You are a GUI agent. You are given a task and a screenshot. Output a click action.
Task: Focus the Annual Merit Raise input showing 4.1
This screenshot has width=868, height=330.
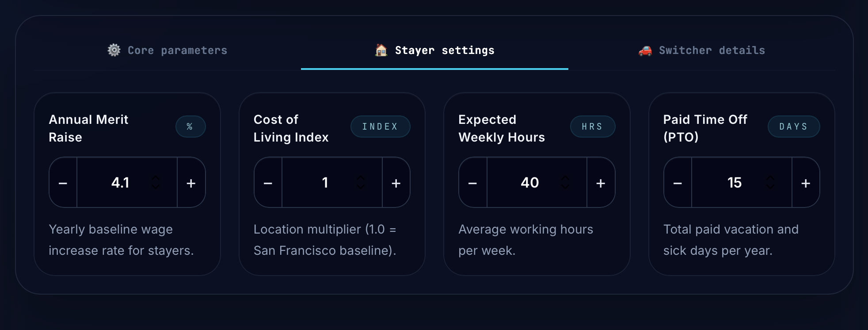click(127, 183)
